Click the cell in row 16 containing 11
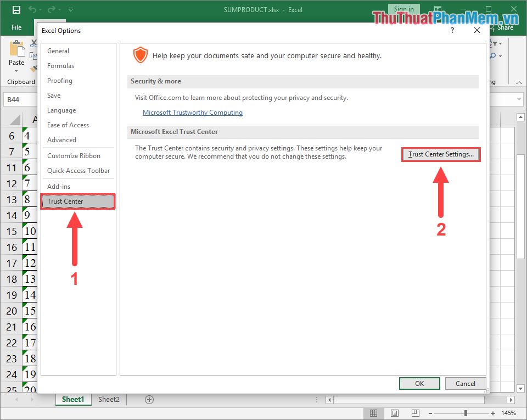The height and width of the screenshot is (420, 527). [30, 247]
